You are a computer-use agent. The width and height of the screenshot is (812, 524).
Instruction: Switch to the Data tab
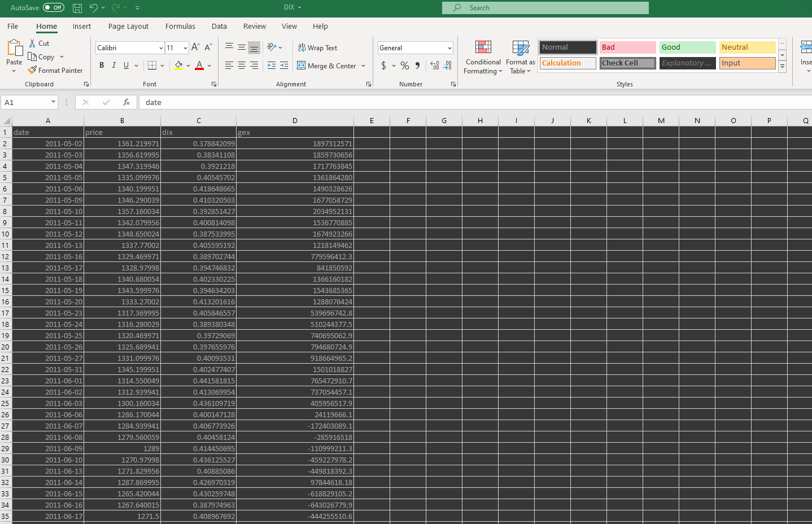click(219, 27)
